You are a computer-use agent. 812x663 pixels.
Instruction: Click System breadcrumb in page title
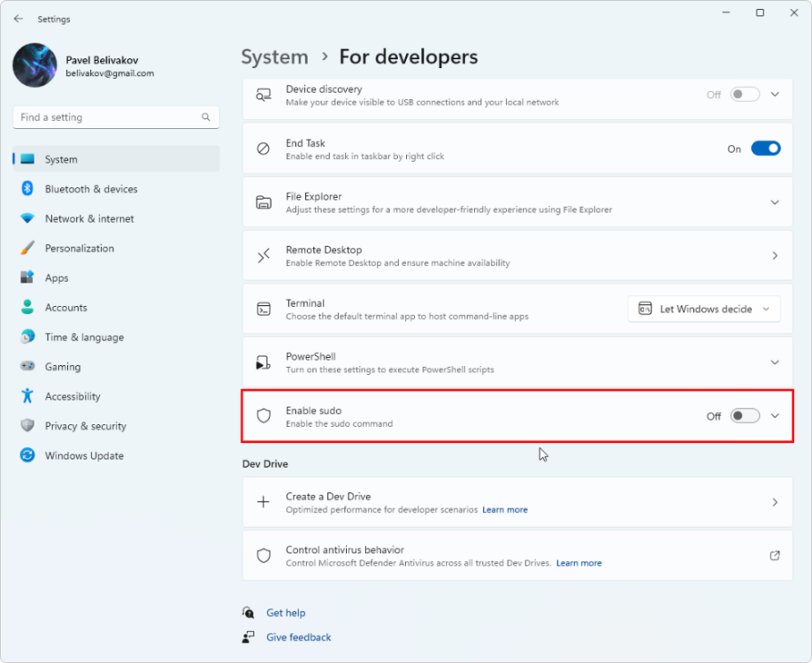(x=274, y=57)
